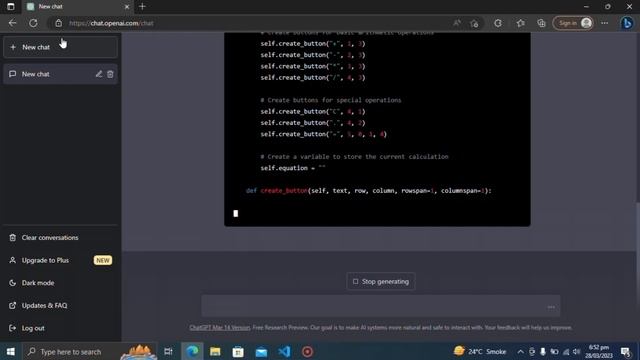Click Log out
The width and height of the screenshot is (640, 360).
[33, 328]
